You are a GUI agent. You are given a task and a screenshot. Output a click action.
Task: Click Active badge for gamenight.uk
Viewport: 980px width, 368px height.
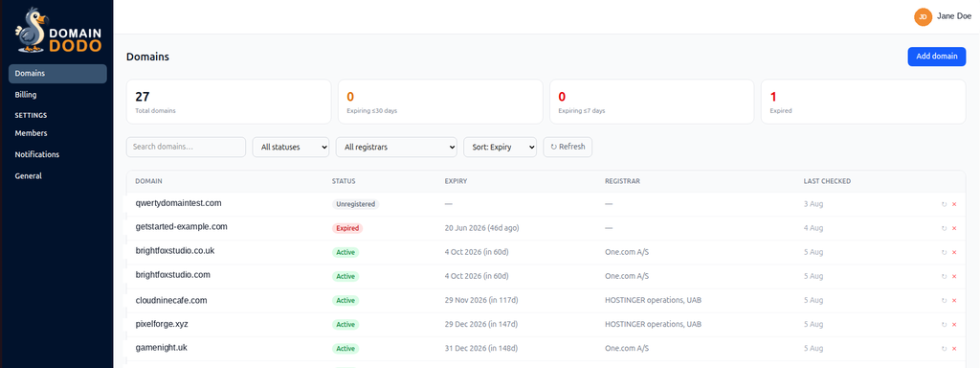345,349
